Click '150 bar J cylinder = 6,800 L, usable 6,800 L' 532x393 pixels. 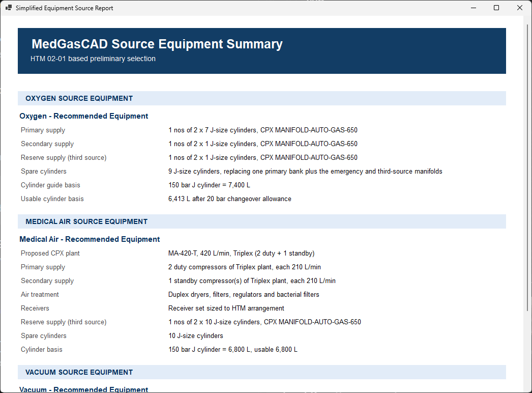[x=233, y=350]
